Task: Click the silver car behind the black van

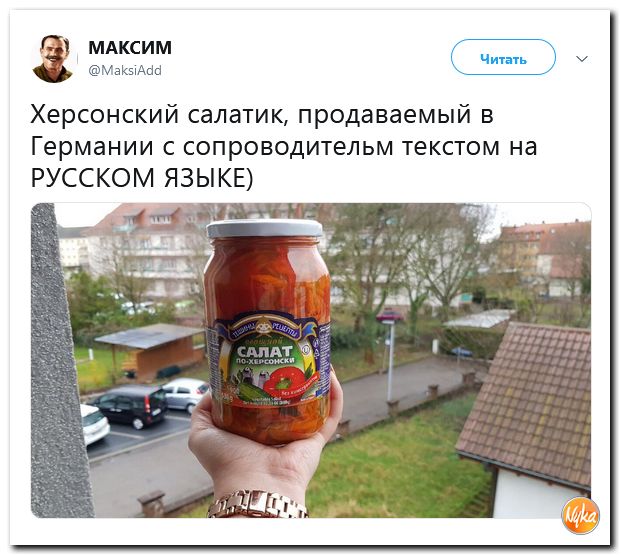Action: (185, 393)
